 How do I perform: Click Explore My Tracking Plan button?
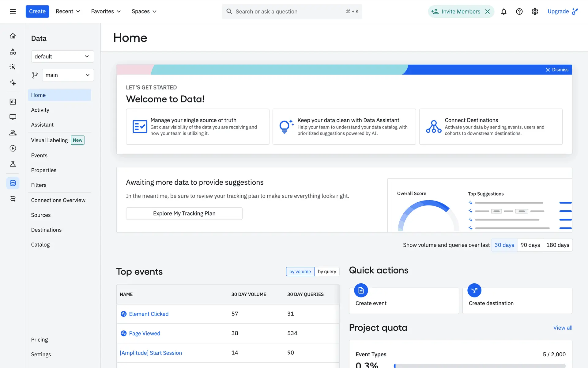tap(184, 213)
